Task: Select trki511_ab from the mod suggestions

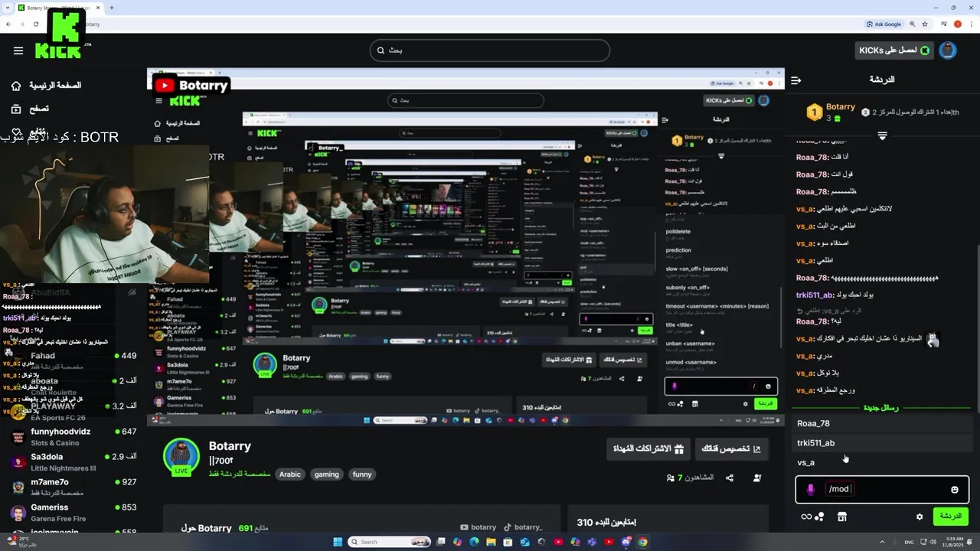Action: click(882, 442)
